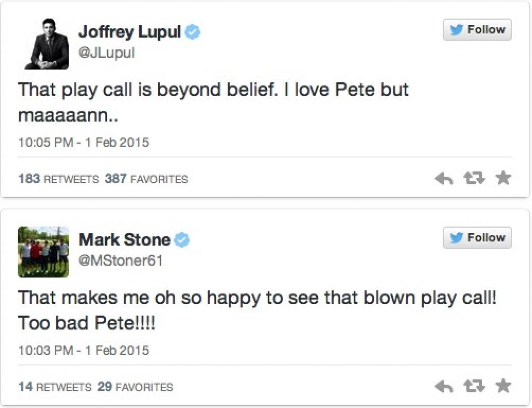The height and width of the screenshot is (408, 532).
Task: Favorite Joffrey Lupul's tweet with star
Action: coord(503,178)
